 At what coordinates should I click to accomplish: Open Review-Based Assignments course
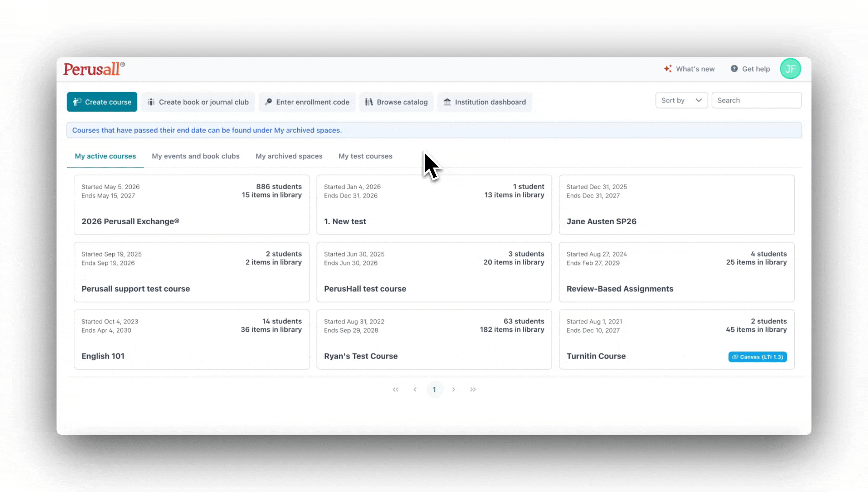coord(677,272)
